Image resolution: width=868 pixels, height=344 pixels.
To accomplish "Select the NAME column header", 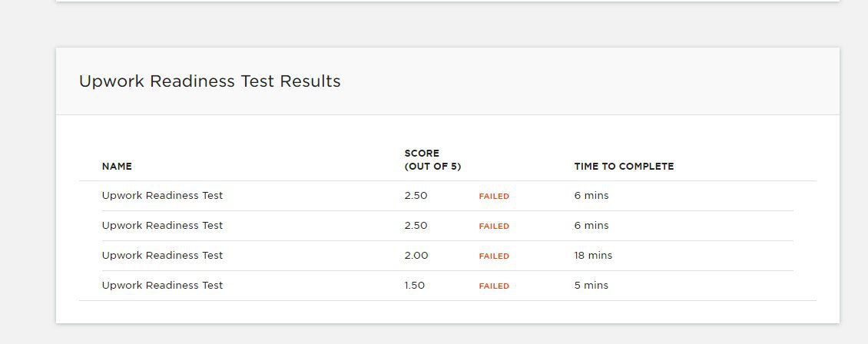I will 117,167.
